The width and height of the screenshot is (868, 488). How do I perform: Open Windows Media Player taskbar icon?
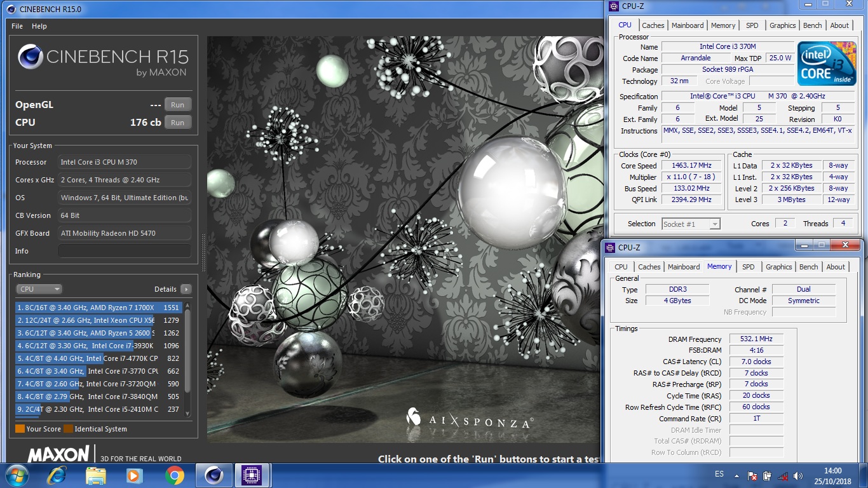tap(135, 475)
